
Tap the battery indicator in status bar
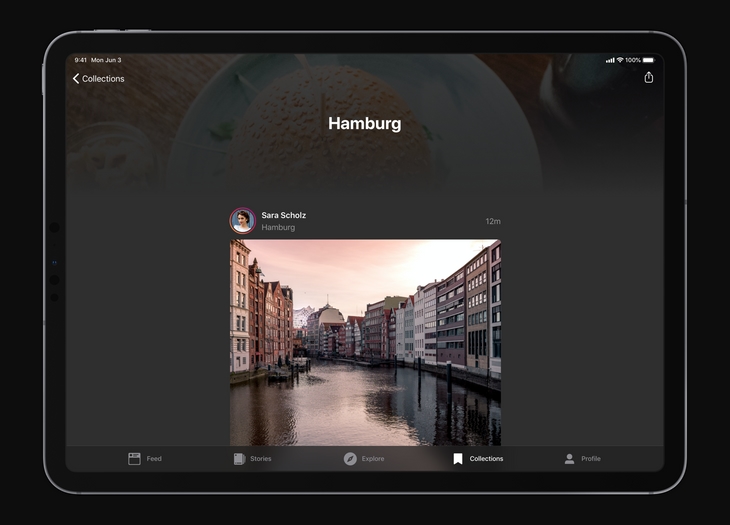point(648,60)
